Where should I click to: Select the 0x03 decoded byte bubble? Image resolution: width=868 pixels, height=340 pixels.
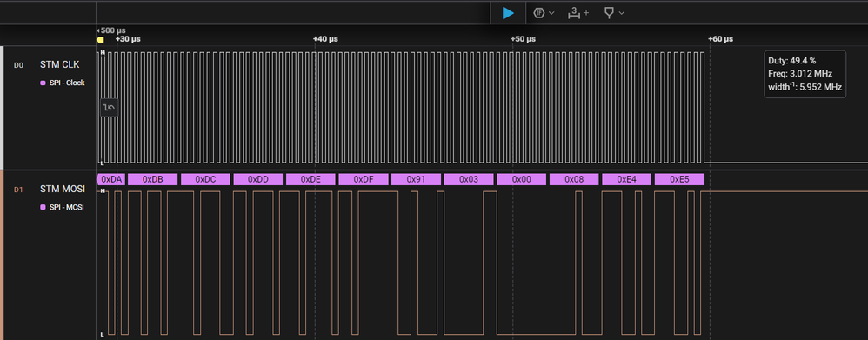(469, 179)
